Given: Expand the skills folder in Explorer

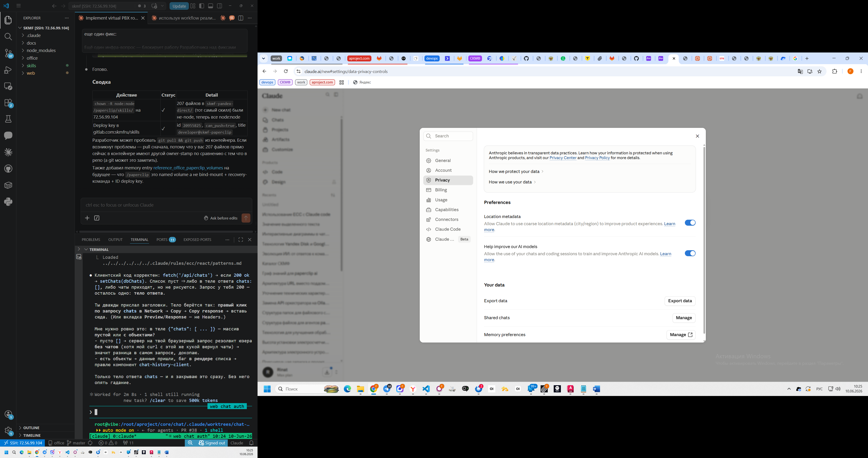Looking at the screenshot, I should coord(31,66).
